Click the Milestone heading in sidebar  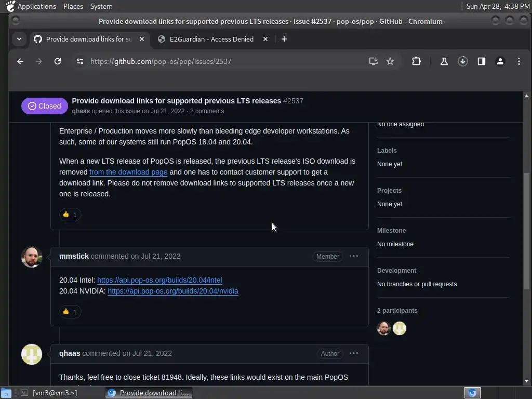pyautogui.click(x=391, y=230)
